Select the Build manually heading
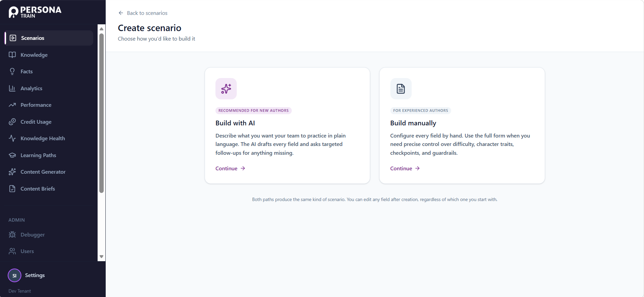 click(413, 123)
